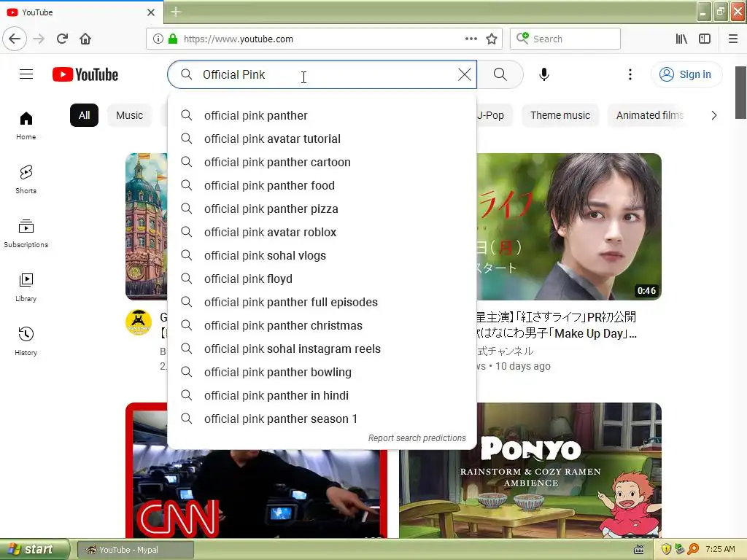Search with your voice microphone
The image size is (747, 560).
point(544,74)
